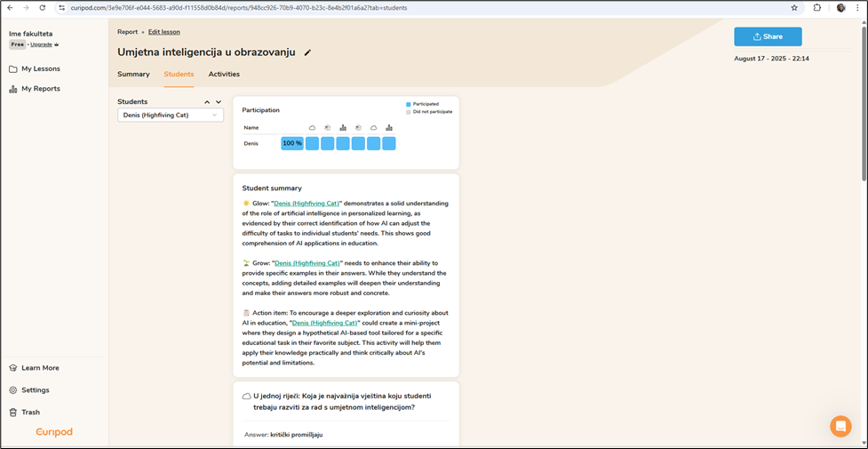Reload the page in the browser
The image size is (868, 449).
click(43, 8)
